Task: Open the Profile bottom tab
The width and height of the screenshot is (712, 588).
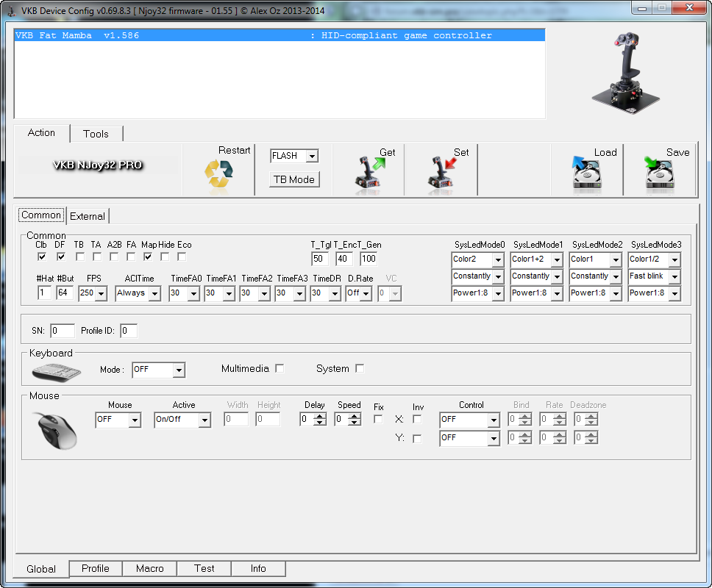Action: click(x=96, y=568)
